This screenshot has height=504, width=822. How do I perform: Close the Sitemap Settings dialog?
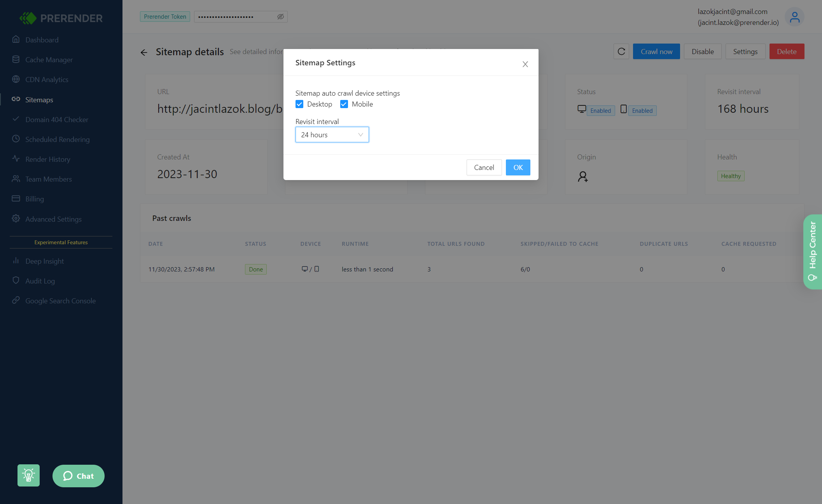(x=525, y=64)
